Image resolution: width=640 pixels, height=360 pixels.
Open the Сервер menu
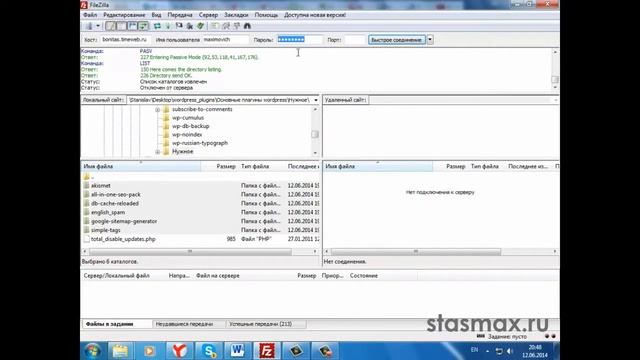(x=208, y=15)
